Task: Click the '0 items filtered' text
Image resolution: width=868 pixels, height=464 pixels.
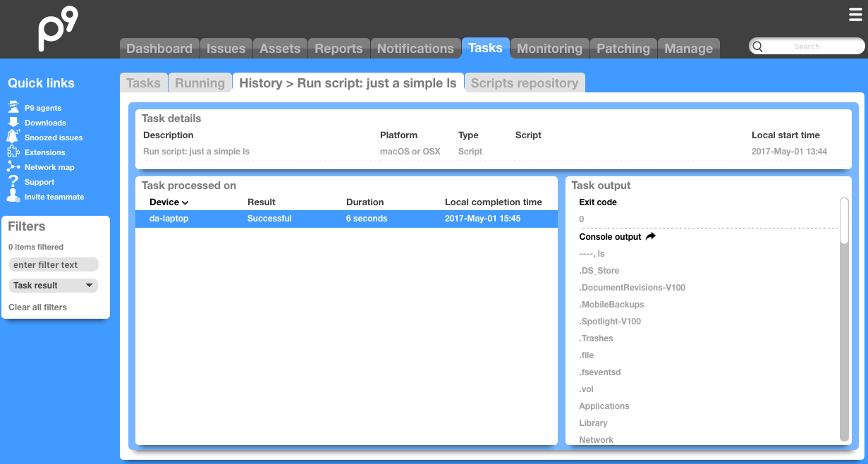Action: [36, 247]
